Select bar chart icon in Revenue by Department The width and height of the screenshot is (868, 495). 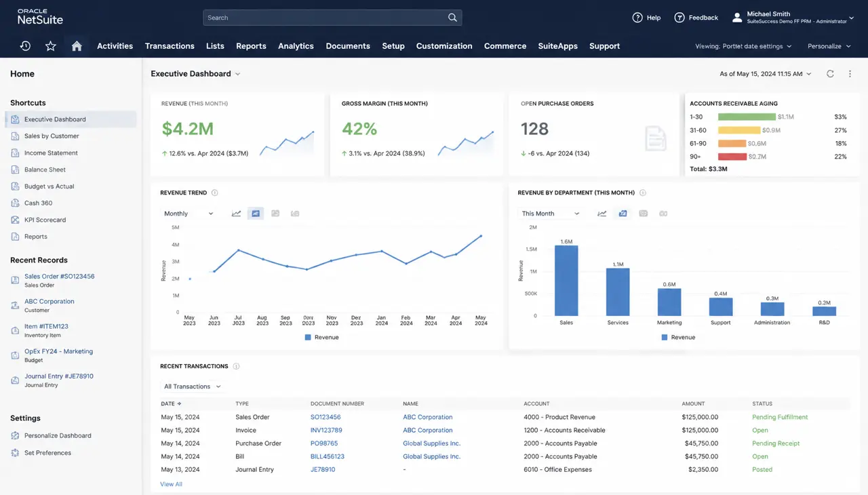(x=623, y=214)
